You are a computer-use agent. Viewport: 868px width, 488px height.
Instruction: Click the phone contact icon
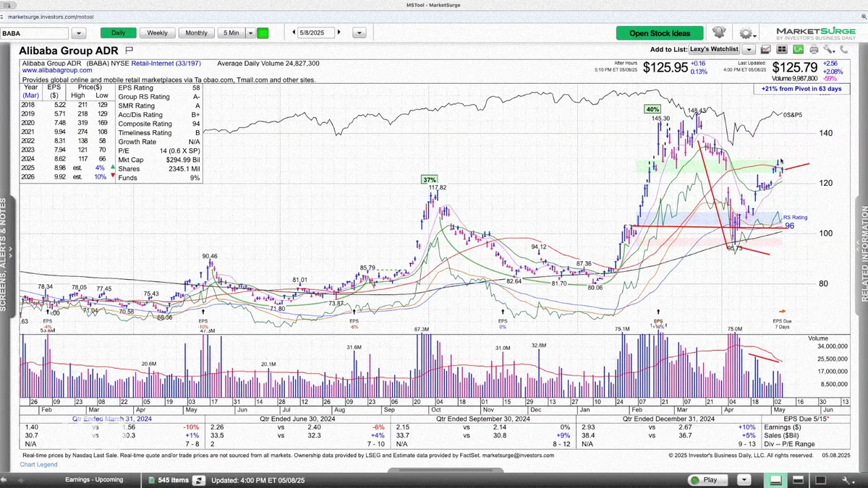(843, 49)
